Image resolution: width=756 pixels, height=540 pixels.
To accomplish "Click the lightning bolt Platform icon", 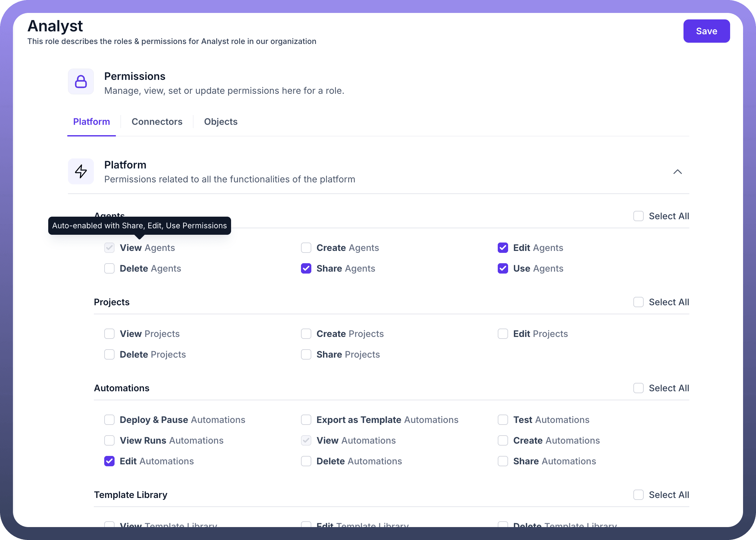I will (x=81, y=172).
